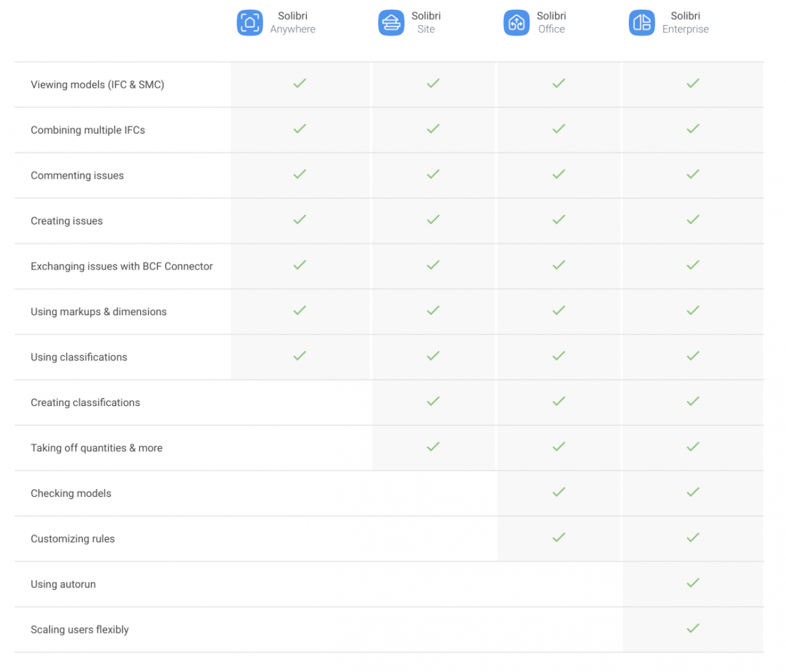The width and height of the screenshot is (786, 672).
Task: Click 'Scaling users flexibly' row label
Action: click(80, 630)
